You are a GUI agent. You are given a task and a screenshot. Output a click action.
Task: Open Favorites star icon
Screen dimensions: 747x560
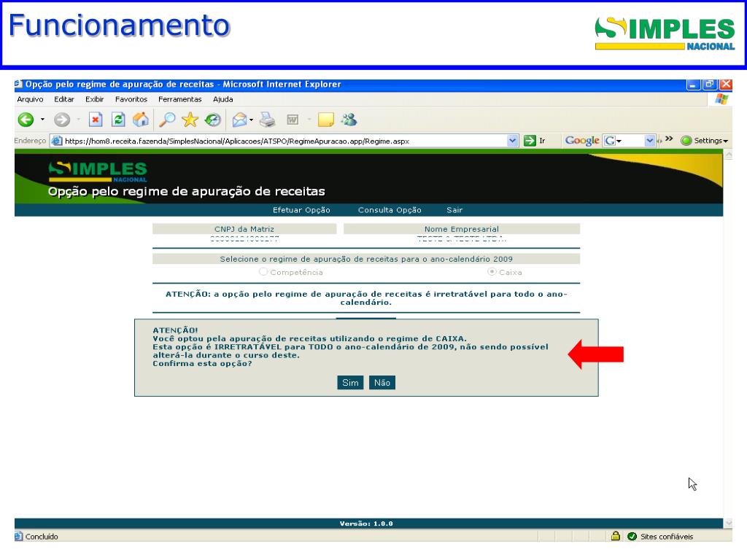pyautogui.click(x=190, y=120)
